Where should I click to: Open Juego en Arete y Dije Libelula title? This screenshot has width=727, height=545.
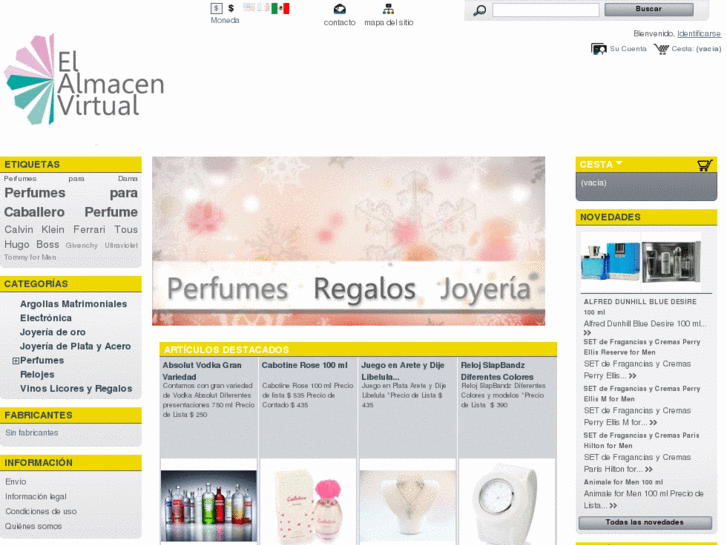pyautogui.click(x=402, y=371)
